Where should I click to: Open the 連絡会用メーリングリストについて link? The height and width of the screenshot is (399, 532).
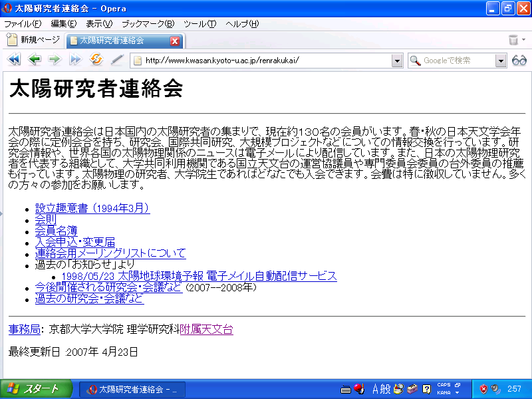tap(110, 253)
